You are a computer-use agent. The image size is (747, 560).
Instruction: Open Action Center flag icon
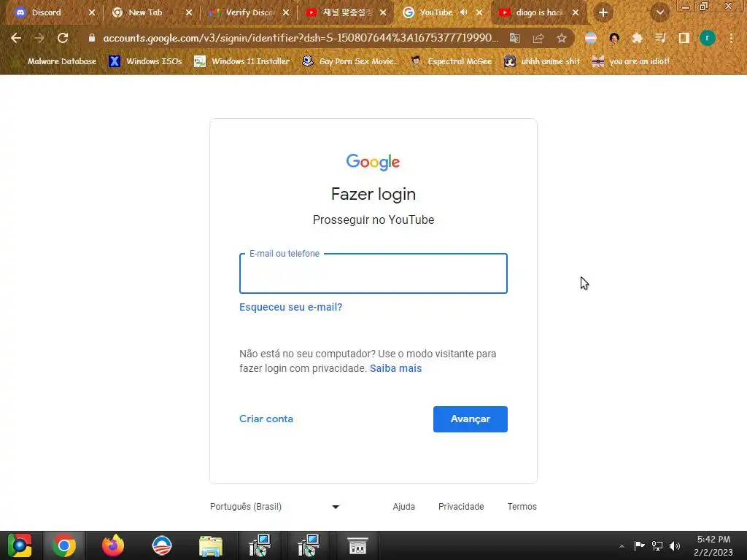click(x=639, y=545)
